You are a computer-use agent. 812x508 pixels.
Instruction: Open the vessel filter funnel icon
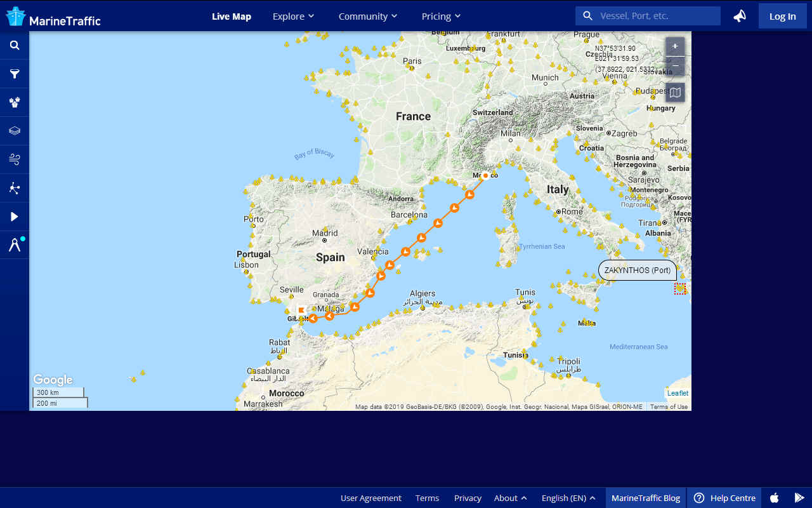coord(15,74)
